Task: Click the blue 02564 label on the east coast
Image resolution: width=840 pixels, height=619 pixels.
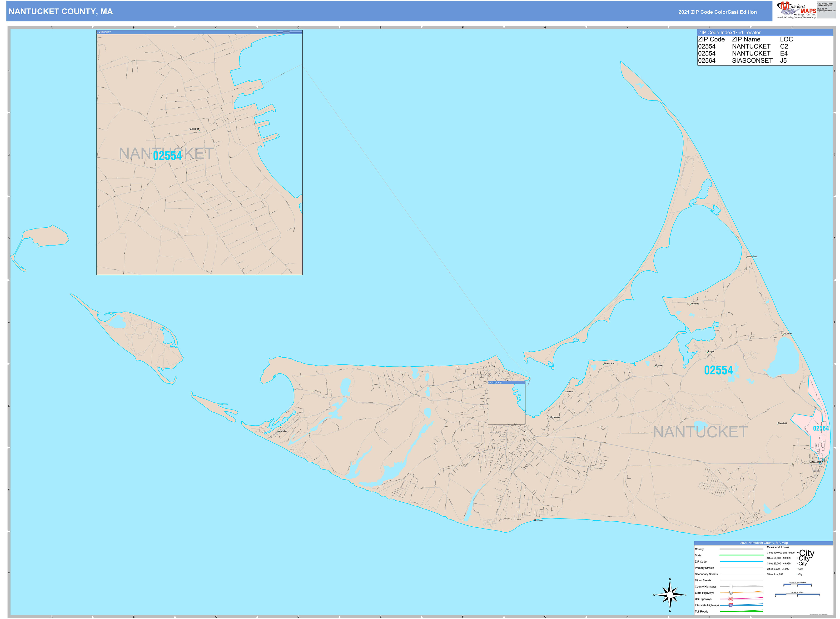Action: [821, 428]
